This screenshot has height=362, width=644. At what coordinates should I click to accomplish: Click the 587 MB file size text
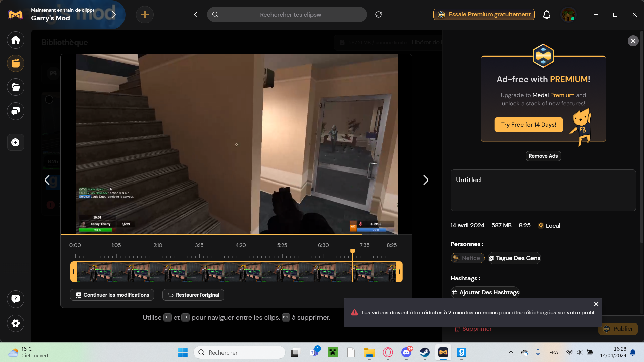(x=501, y=226)
